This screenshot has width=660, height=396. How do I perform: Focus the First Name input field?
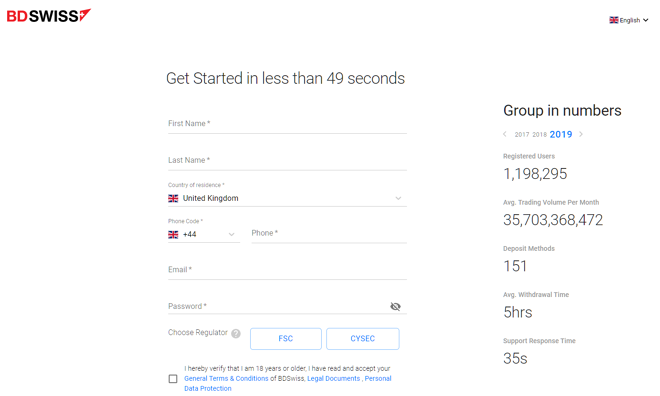pos(287,124)
